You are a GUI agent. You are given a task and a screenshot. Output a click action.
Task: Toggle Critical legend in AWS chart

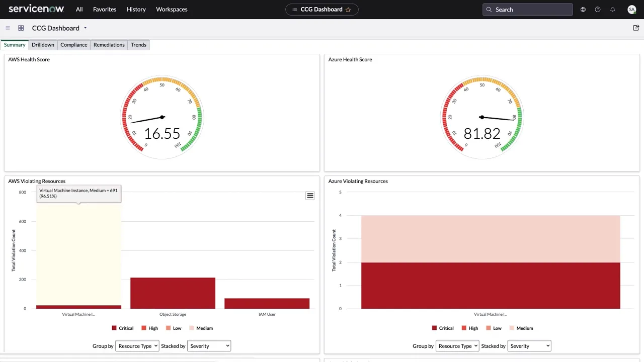122,328
